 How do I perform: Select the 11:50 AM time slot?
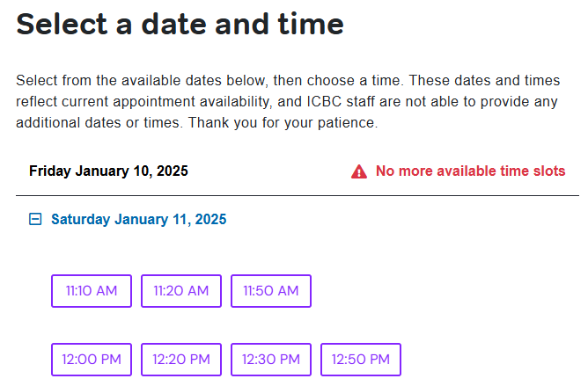tap(271, 291)
